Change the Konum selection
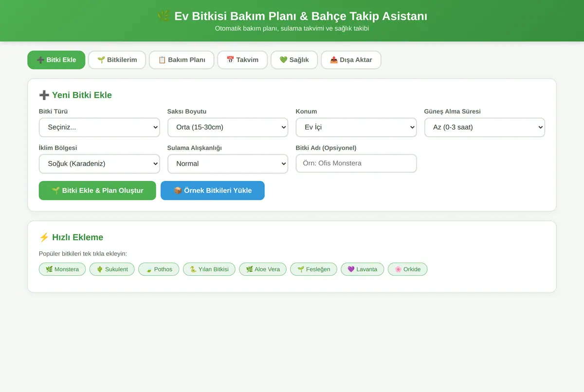Screen dimensions: 584x392 click(x=356, y=127)
